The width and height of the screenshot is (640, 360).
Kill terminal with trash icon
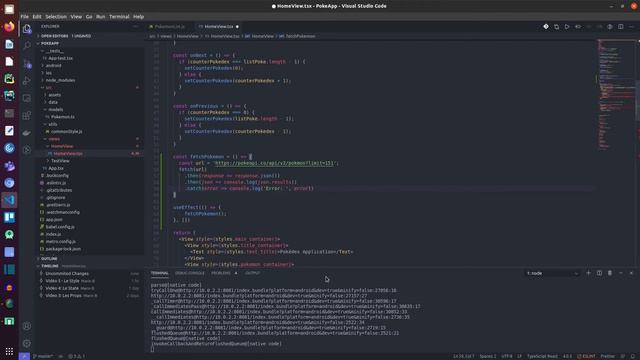[610, 273]
